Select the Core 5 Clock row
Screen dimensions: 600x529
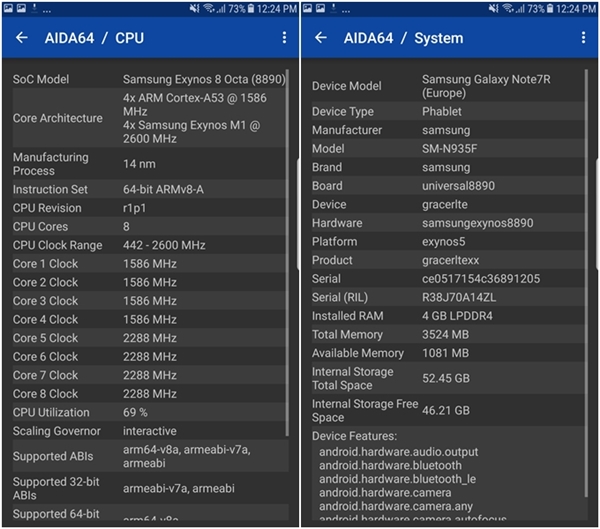pos(149,338)
